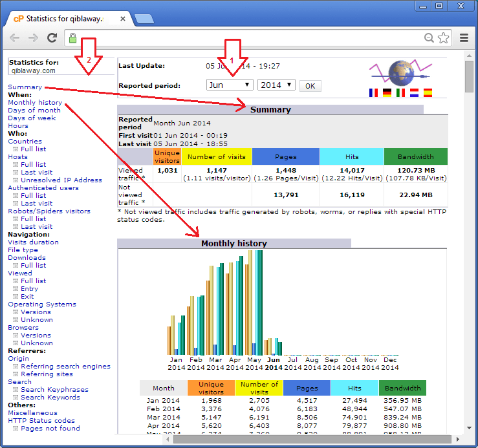478x448 pixels.
Task: Reload the statistics page
Action: (x=53, y=38)
